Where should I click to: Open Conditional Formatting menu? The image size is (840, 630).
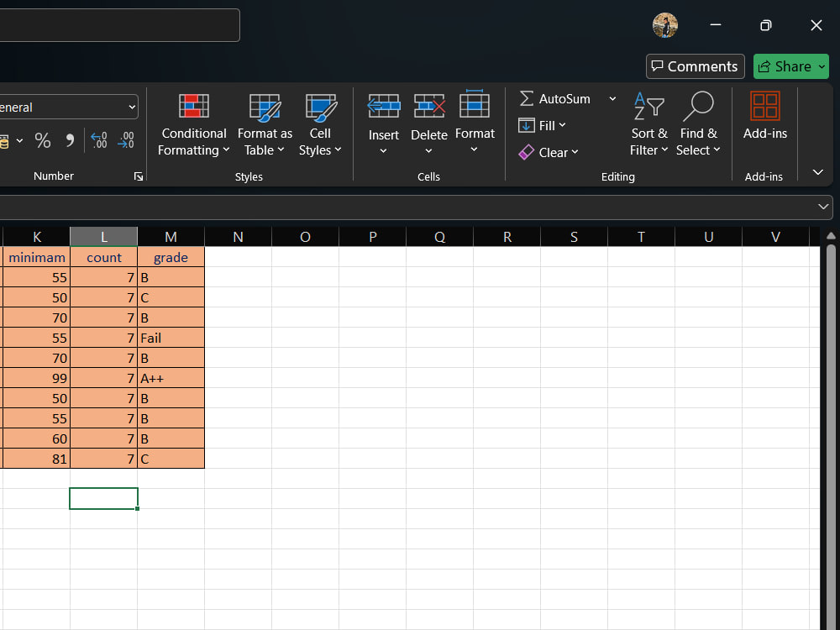(x=193, y=125)
